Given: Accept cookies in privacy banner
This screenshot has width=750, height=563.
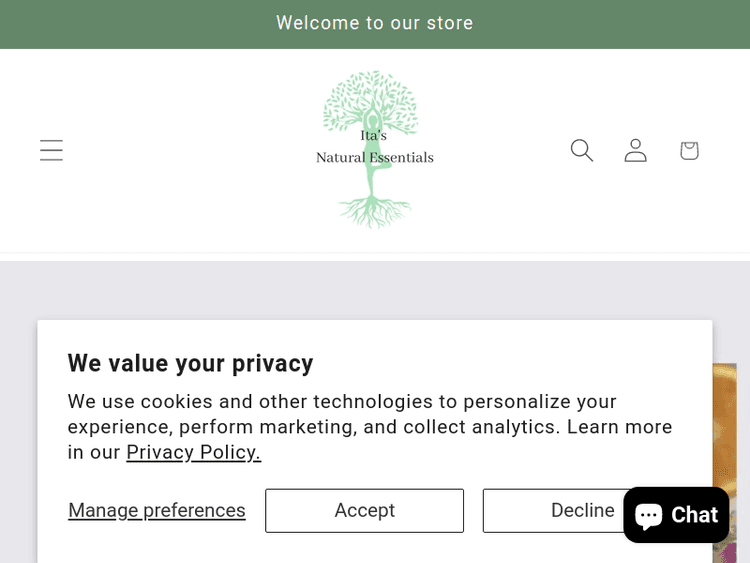Looking at the screenshot, I should pos(364,510).
